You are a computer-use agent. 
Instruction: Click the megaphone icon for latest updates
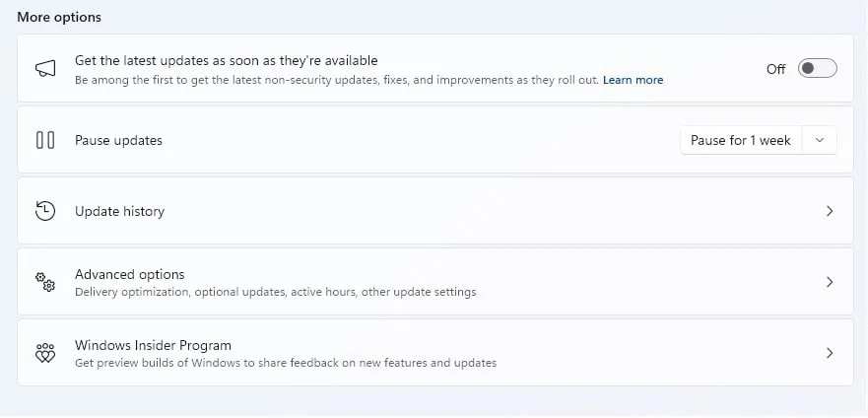pos(45,69)
